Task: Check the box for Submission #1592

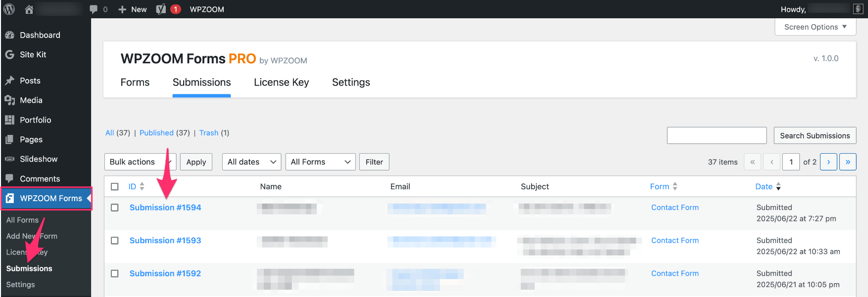Action: pos(115,274)
